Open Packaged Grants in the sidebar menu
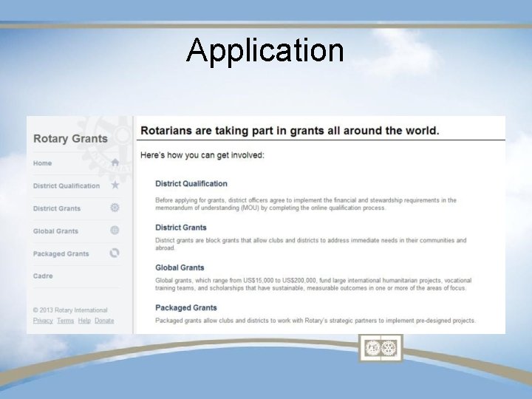The image size is (532, 399). 61,253
